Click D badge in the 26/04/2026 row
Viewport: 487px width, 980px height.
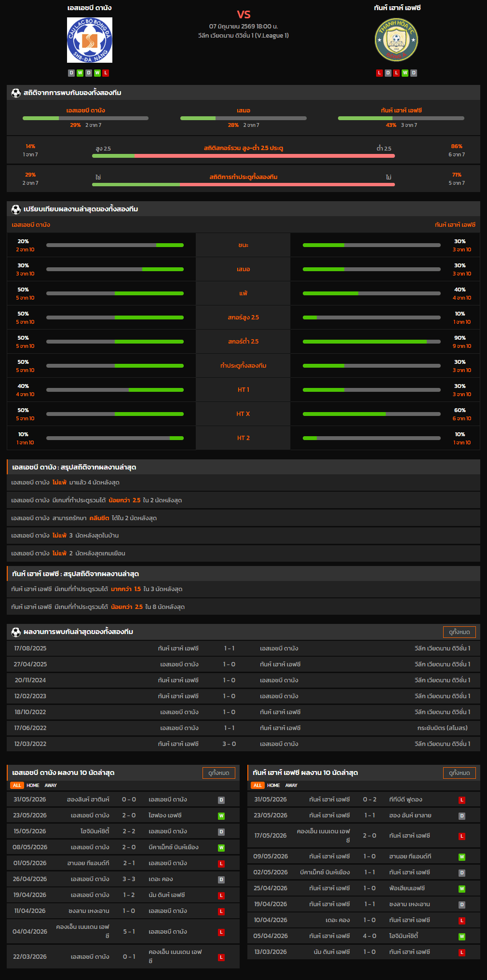click(221, 880)
